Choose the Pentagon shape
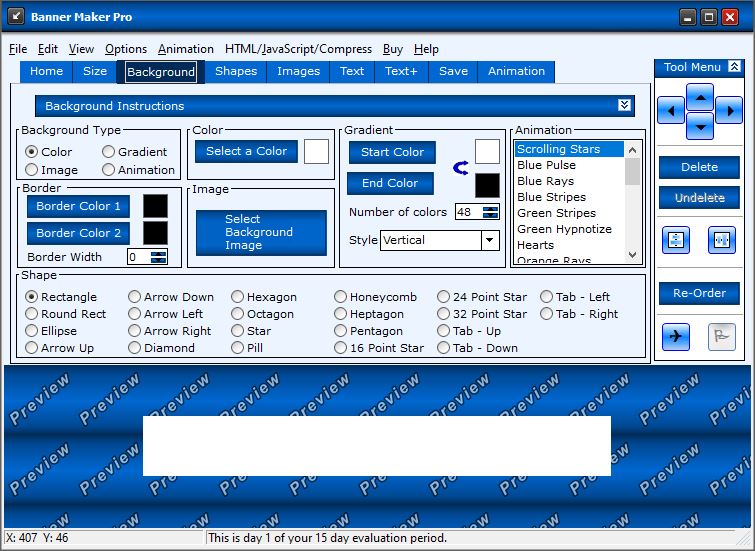This screenshot has width=755, height=551. click(x=368, y=331)
